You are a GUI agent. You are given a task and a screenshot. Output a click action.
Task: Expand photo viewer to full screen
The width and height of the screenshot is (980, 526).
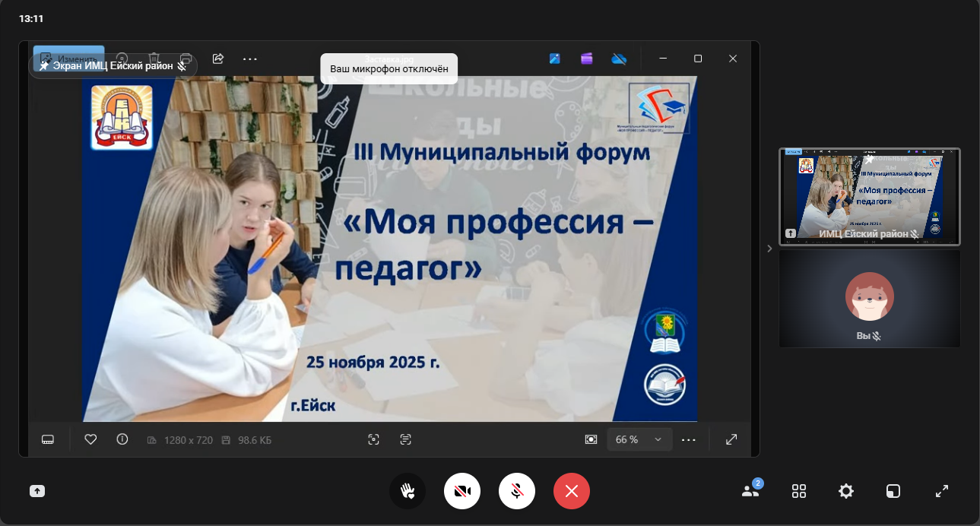[x=731, y=439]
